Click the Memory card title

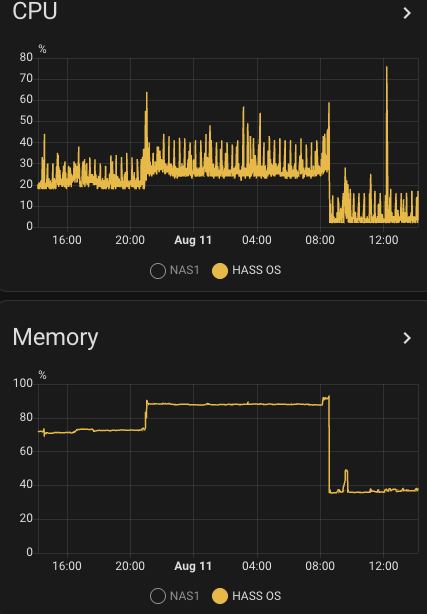(55, 337)
